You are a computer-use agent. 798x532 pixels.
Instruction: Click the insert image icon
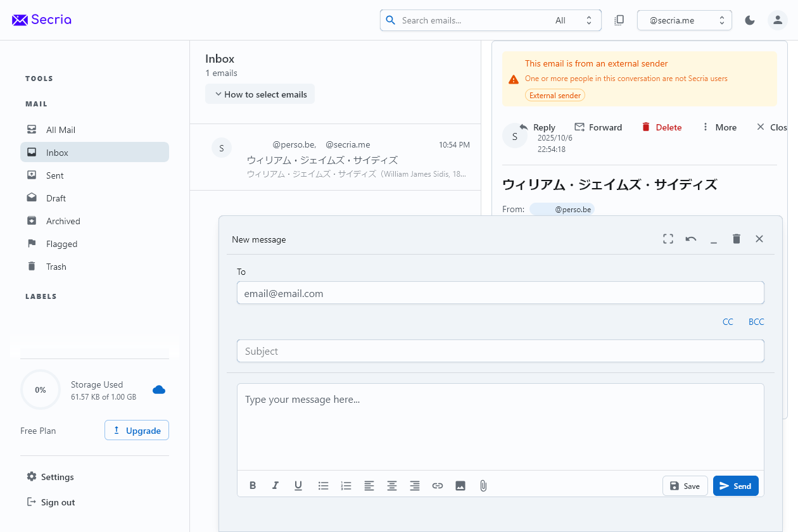(460, 486)
